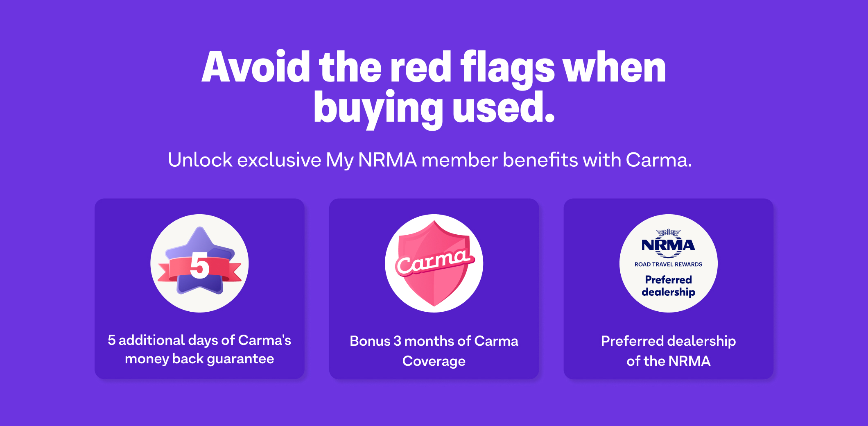This screenshot has height=426, width=868.
Task: Click the ROAD TRAVEL REWARDS text
Action: [668, 264]
